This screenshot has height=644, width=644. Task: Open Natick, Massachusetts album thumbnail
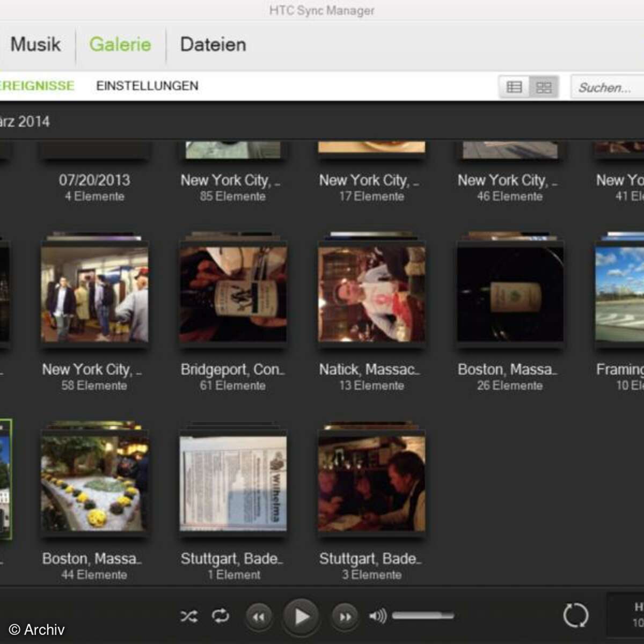click(371, 294)
